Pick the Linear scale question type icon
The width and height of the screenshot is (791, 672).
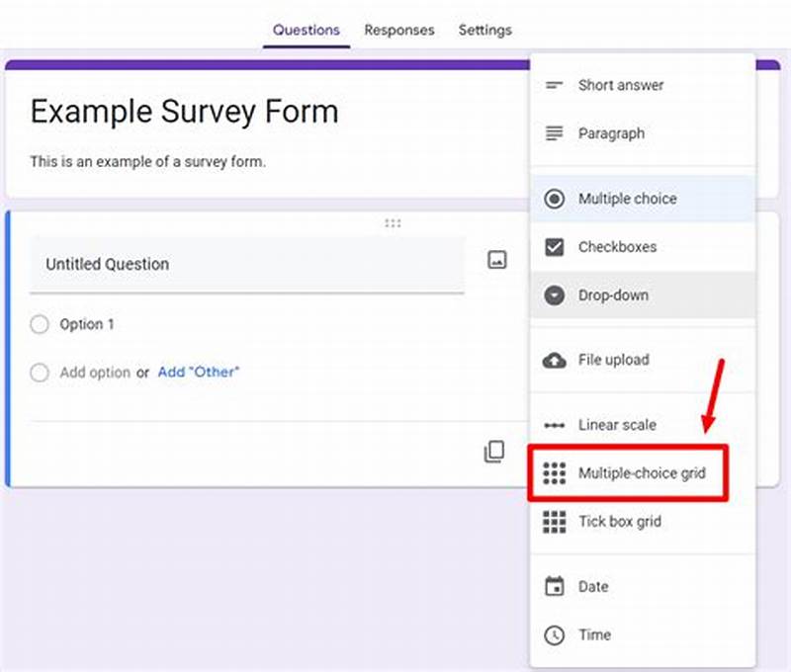click(x=554, y=424)
